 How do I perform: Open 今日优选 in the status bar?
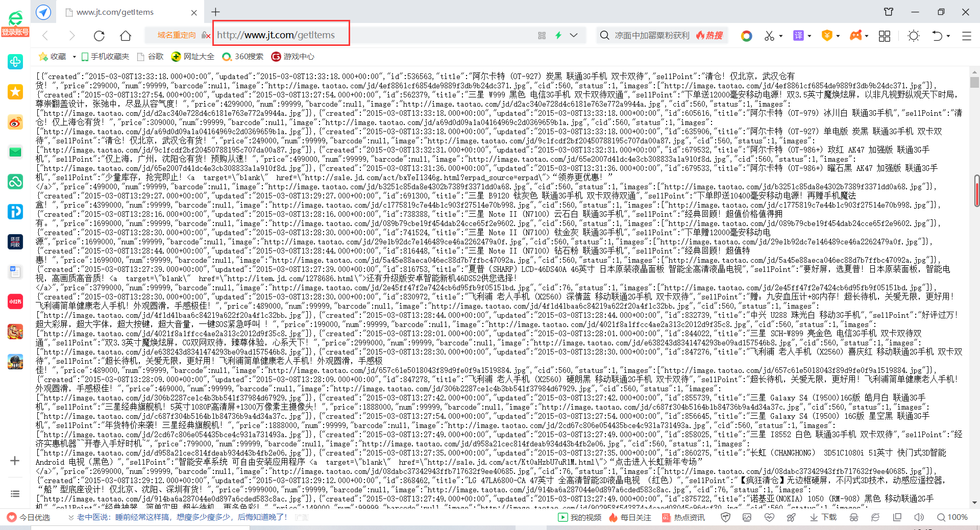29,517
